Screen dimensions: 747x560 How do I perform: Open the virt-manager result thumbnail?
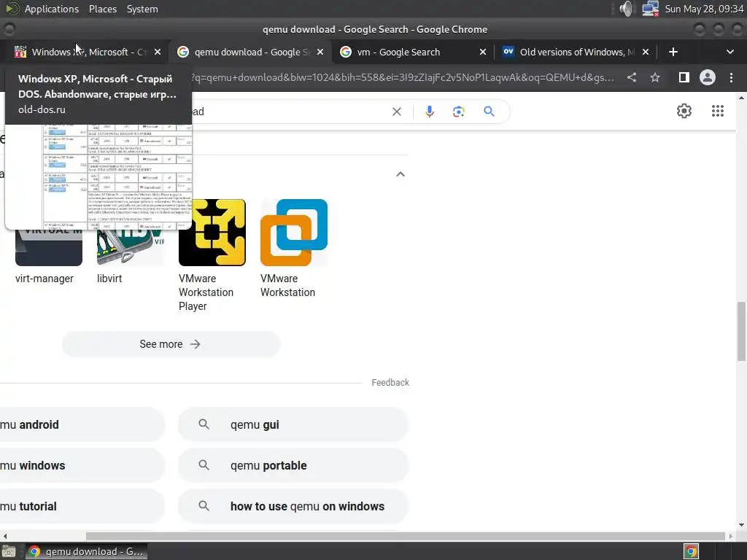(49, 247)
